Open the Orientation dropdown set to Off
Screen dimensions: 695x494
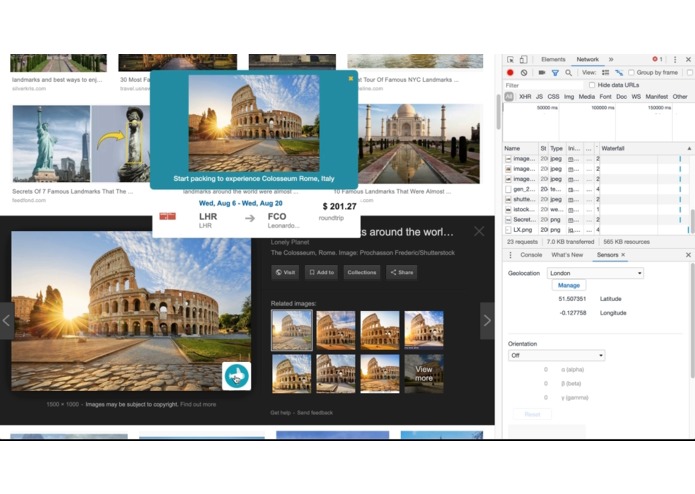tap(556, 355)
